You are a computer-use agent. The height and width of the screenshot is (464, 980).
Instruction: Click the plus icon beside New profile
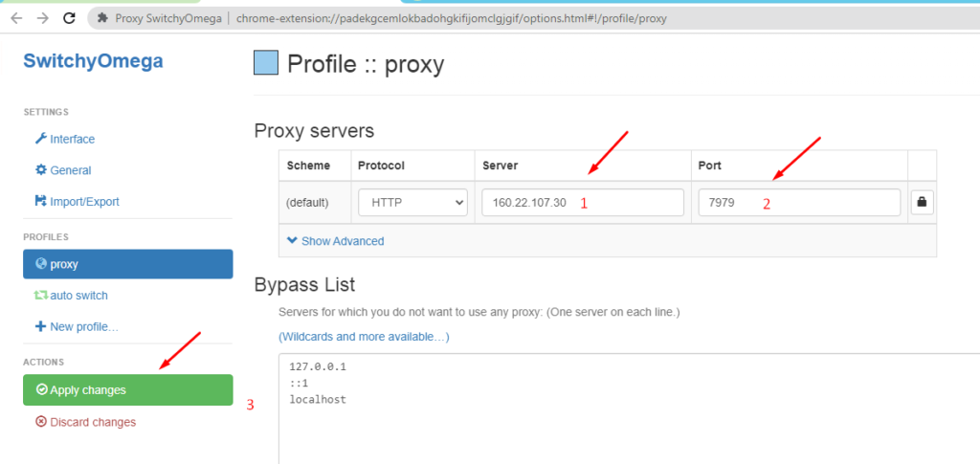[x=40, y=326]
